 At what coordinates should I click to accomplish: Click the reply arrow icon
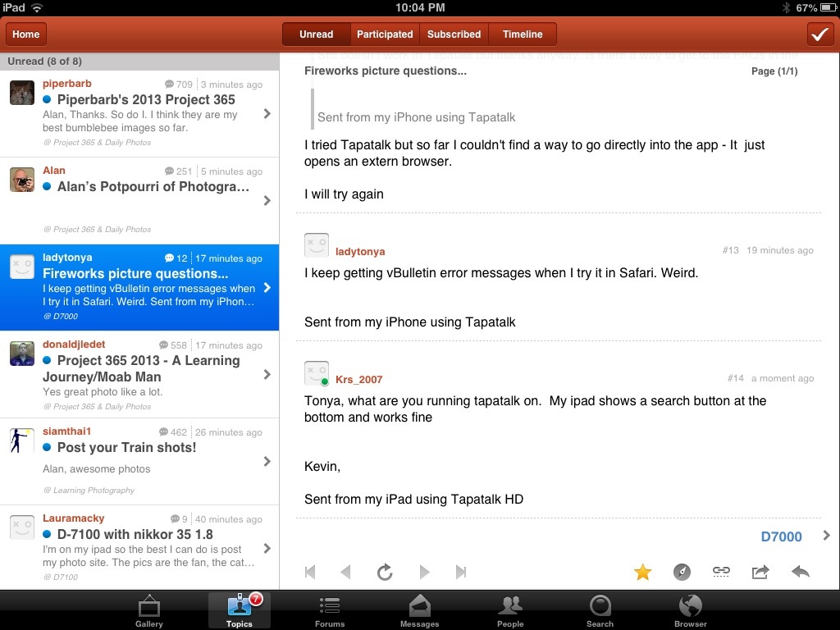point(800,573)
